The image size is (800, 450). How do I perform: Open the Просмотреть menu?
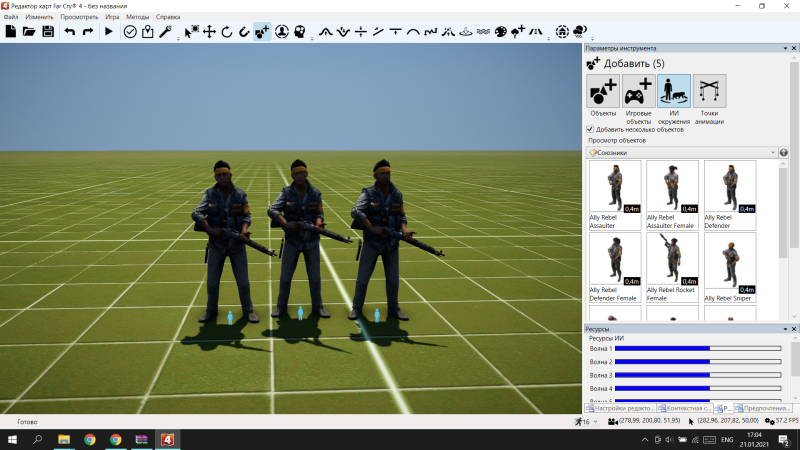pyautogui.click(x=79, y=17)
